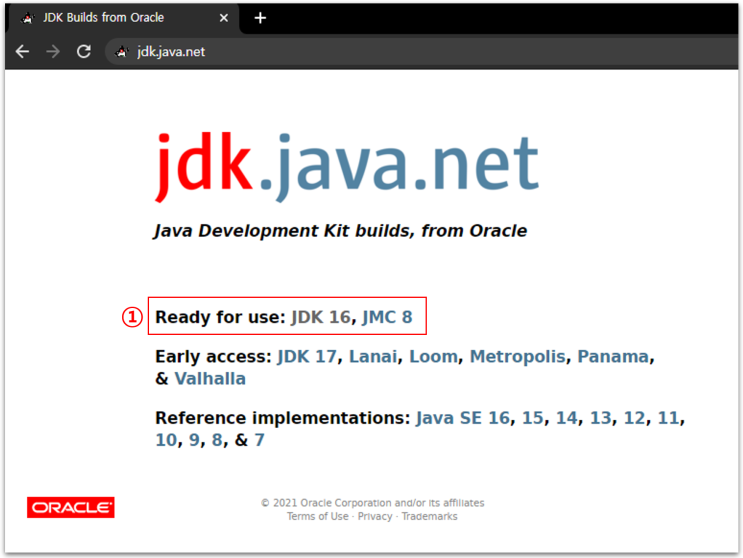
Task: Open the Terms of Use link
Action: [x=317, y=516]
